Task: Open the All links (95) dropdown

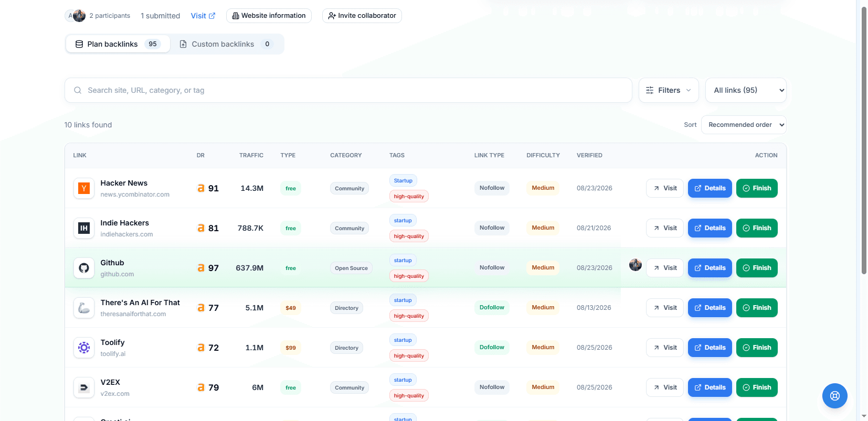Action: [x=746, y=90]
